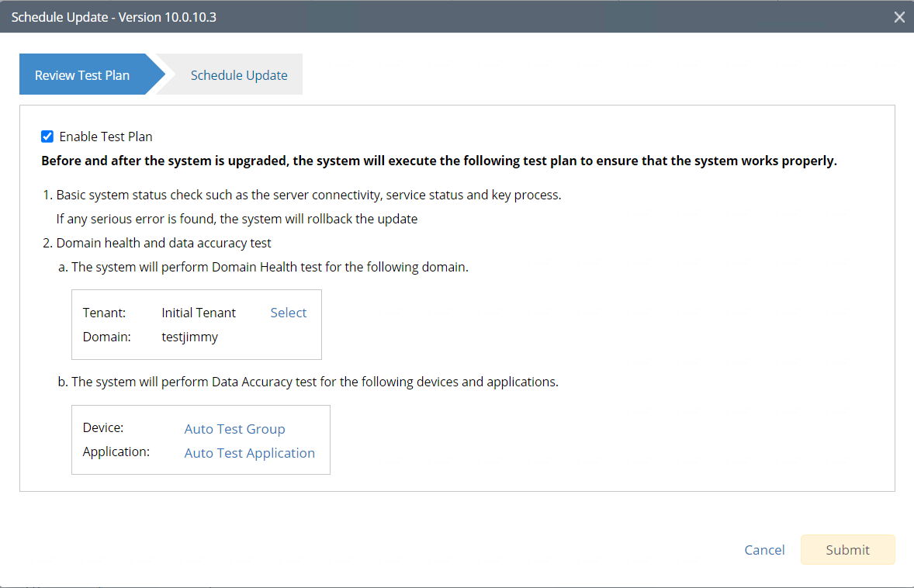Click the testjimmy domain name
The height and width of the screenshot is (588, 914).
tap(189, 337)
